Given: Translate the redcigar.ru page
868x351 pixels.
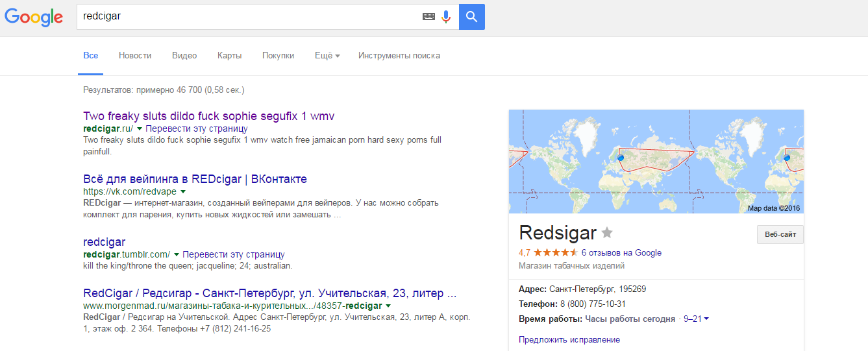Looking at the screenshot, I should pos(197,129).
